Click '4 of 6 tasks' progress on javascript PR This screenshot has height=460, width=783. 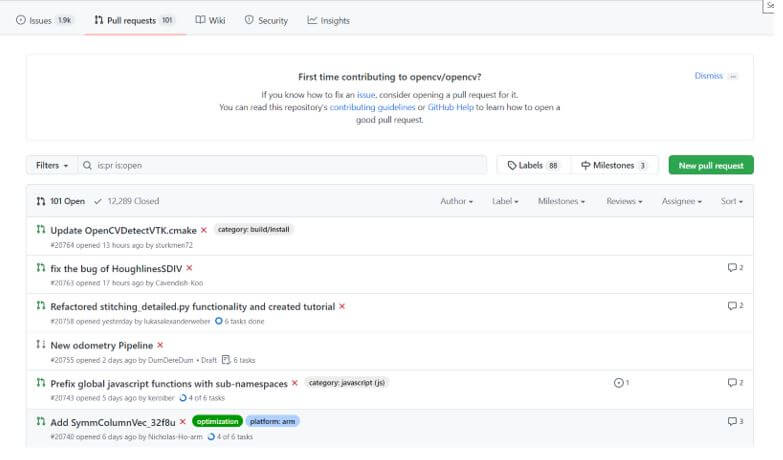(202, 398)
